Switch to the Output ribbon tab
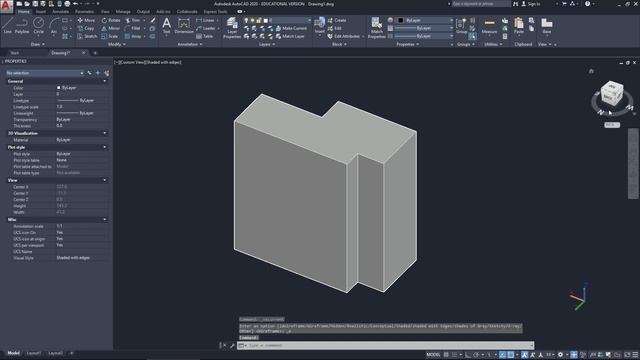Viewport: 640px width, 360px height. click(143, 12)
